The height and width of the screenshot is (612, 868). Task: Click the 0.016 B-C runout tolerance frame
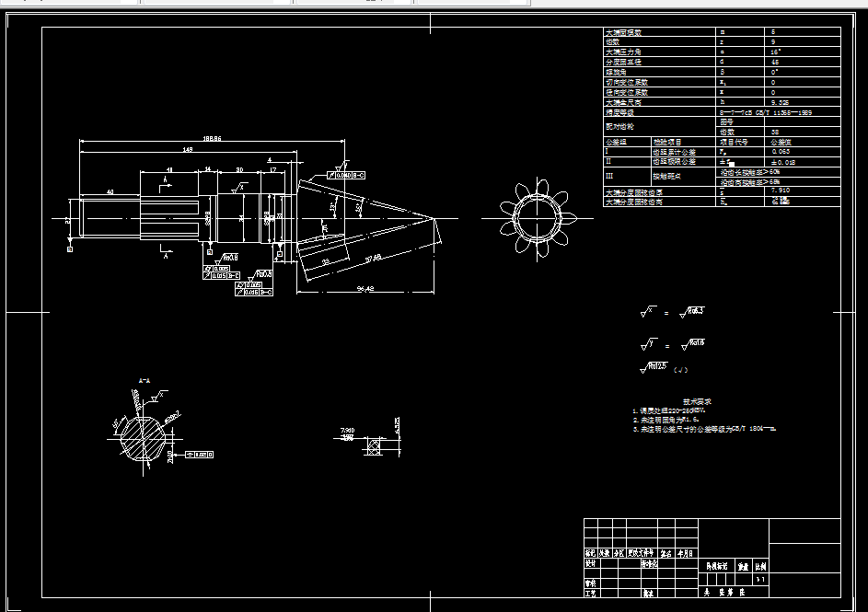click(x=253, y=292)
